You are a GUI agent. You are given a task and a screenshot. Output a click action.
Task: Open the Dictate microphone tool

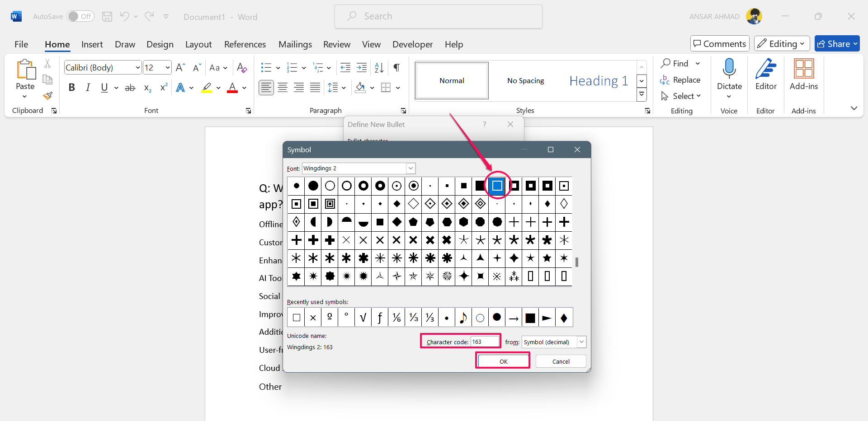(x=729, y=69)
